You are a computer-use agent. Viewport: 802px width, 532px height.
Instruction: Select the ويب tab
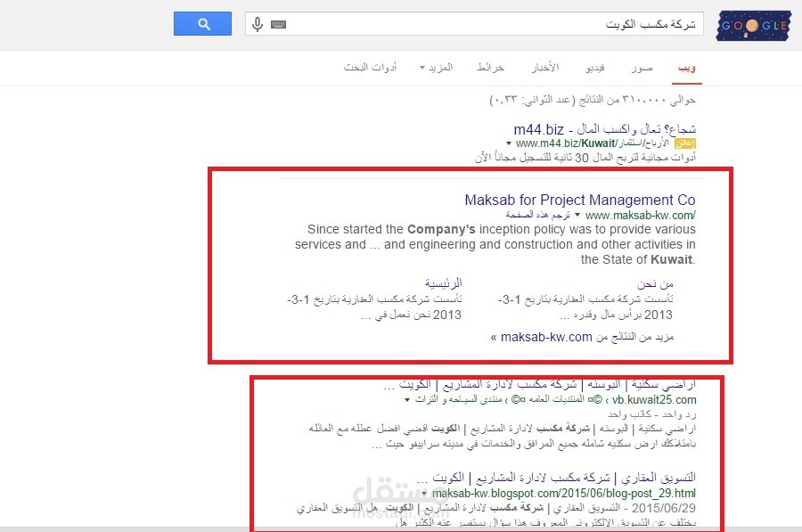point(686,68)
